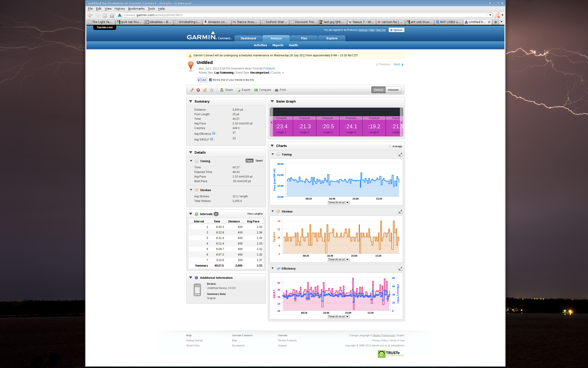
Task: Select Length 3 in the swim graph
Action: pyautogui.click(x=327, y=126)
